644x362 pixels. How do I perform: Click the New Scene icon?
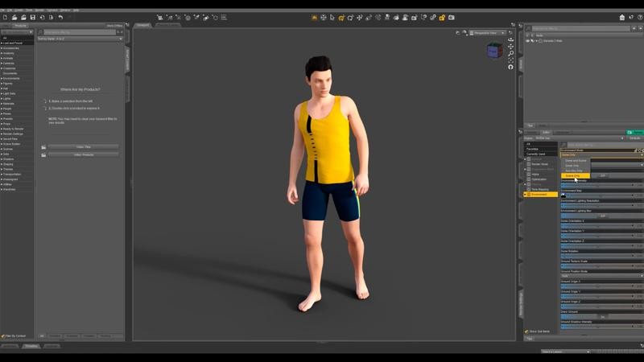[x=4, y=17]
